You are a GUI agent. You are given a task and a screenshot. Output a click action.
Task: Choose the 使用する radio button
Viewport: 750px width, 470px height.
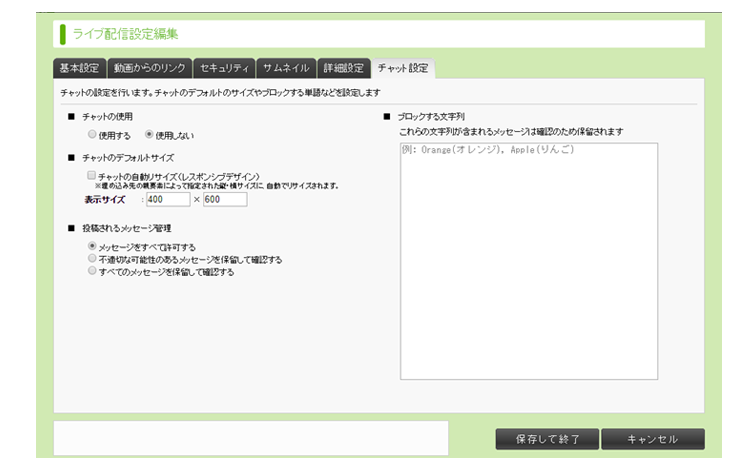(92, 134)
